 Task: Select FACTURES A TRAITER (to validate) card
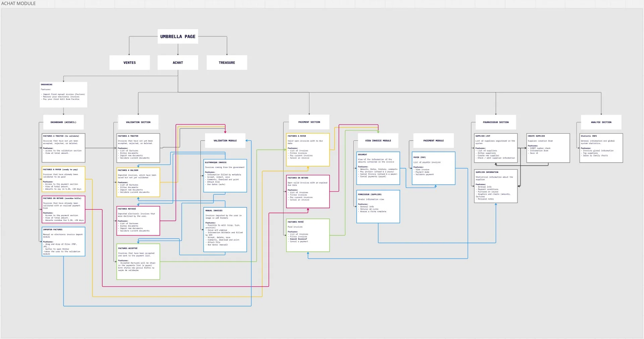coord(63,148)
